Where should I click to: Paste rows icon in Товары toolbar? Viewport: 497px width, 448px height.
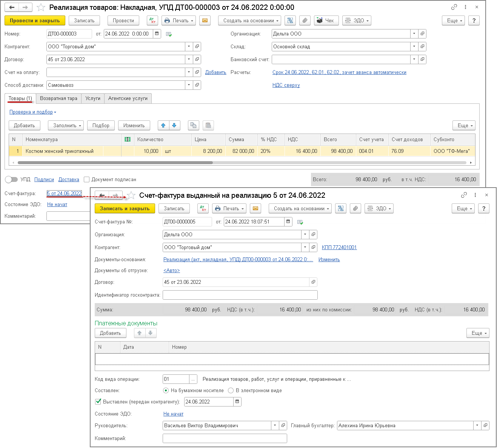[x=208, y=125]
